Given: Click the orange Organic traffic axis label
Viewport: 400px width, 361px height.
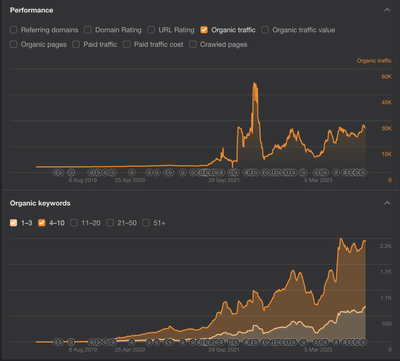Looking at the screenshot, I should point(374,61).
